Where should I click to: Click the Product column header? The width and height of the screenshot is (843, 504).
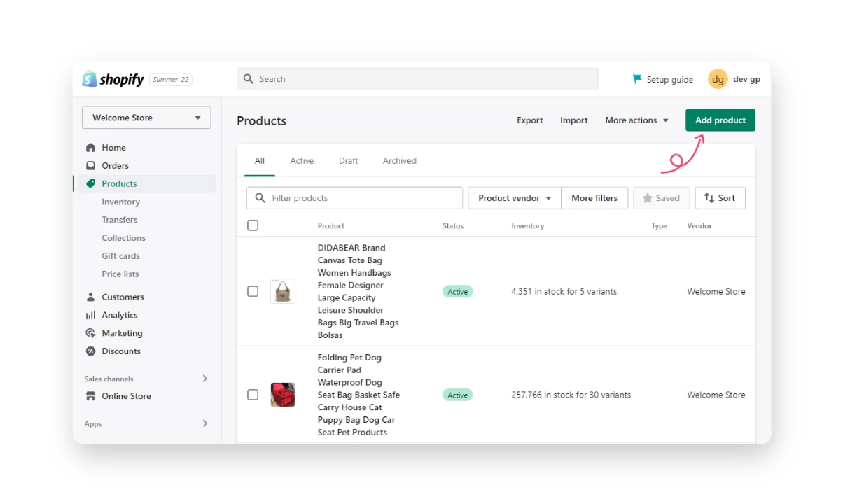[x=331, y=226]
